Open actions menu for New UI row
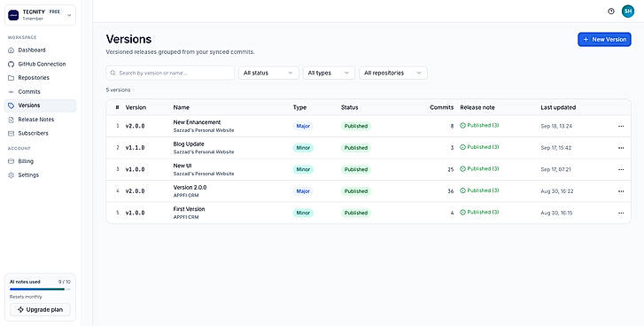Viewport: 644px width, 326px height. pos(621,169)
